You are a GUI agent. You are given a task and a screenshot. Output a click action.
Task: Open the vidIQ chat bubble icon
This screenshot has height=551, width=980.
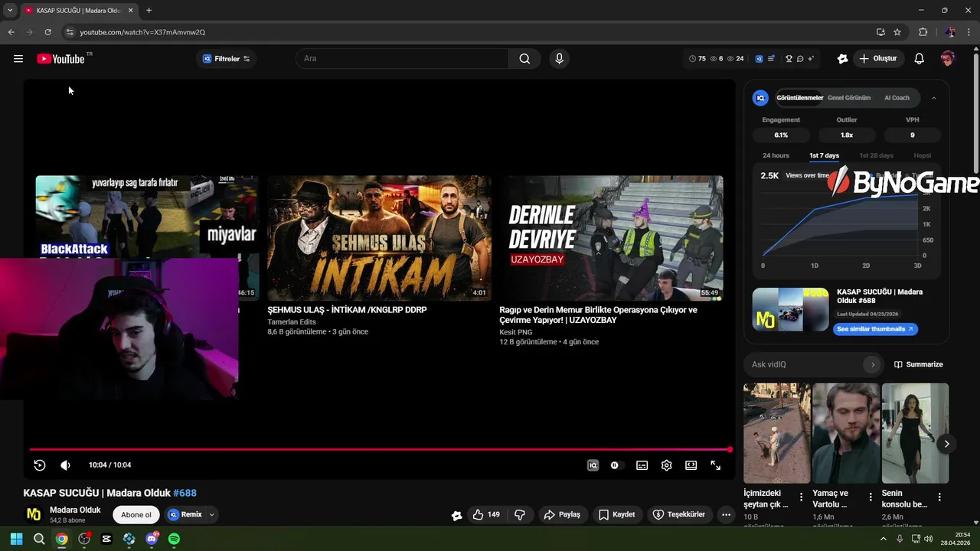tap(800, 59)
